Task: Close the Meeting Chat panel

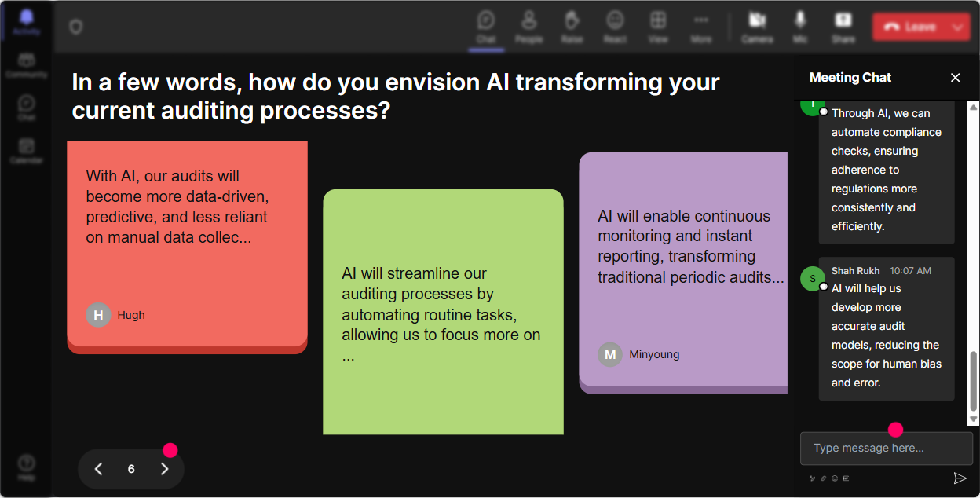Action: pyautogui.click(x=956, y=77)
